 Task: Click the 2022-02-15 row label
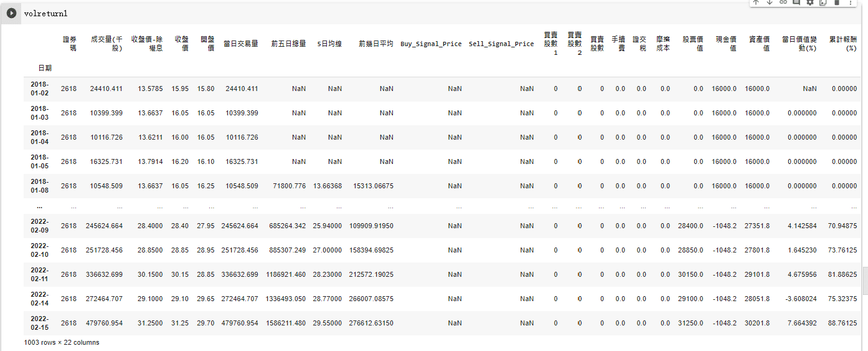point(40,323)
